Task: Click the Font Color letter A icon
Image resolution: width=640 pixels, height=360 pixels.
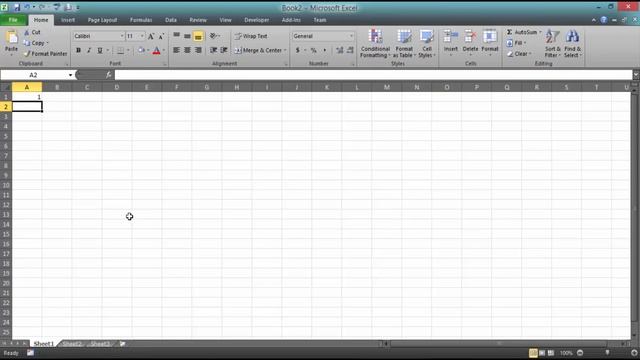Action: tap(156, 51)
